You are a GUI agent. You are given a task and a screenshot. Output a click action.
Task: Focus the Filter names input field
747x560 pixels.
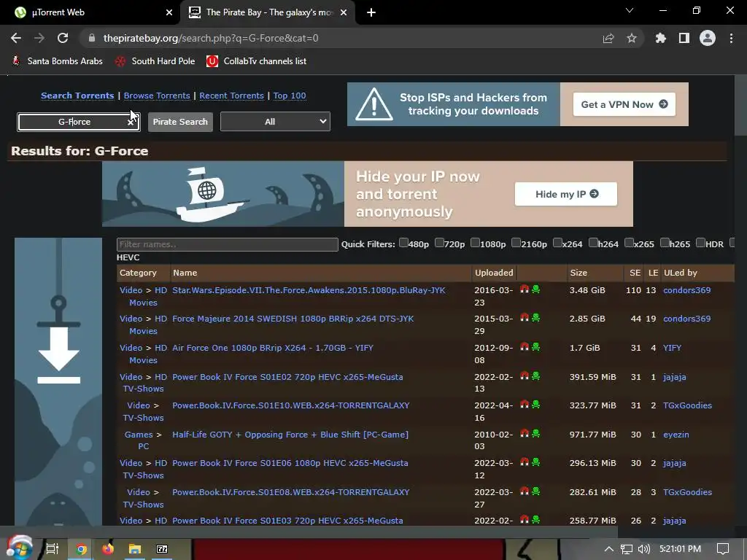[x=228, y=244]
